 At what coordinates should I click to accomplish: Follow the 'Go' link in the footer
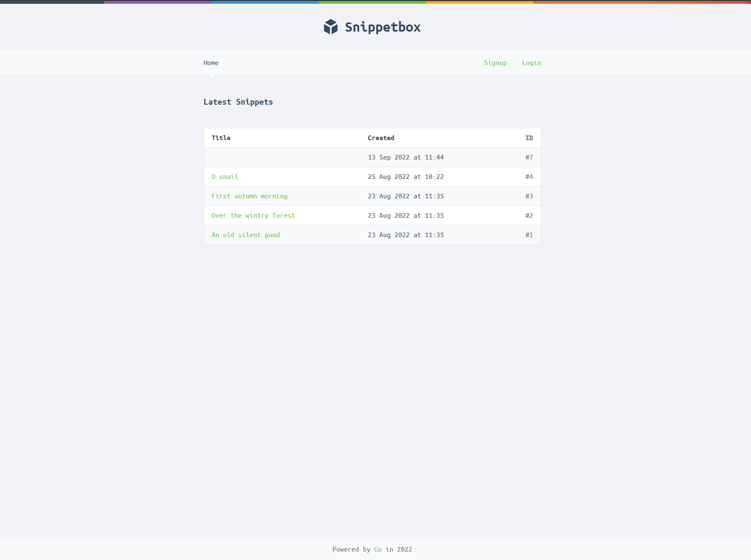click(378, 549)
